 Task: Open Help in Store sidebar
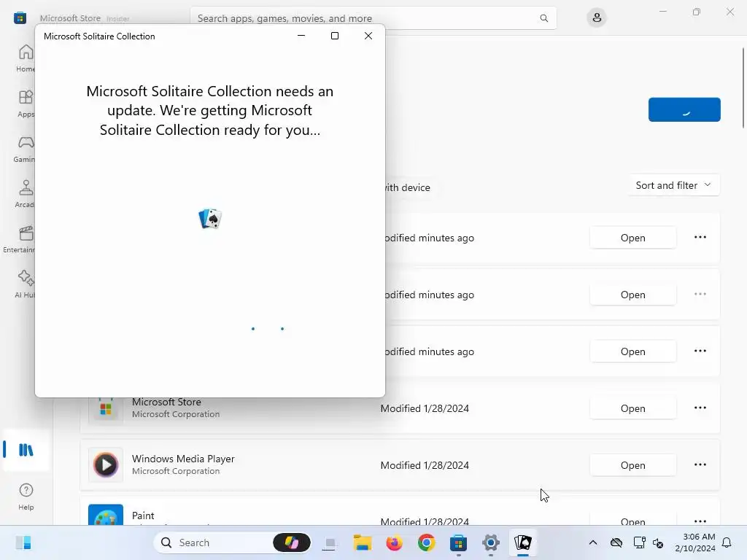point(26,497)
